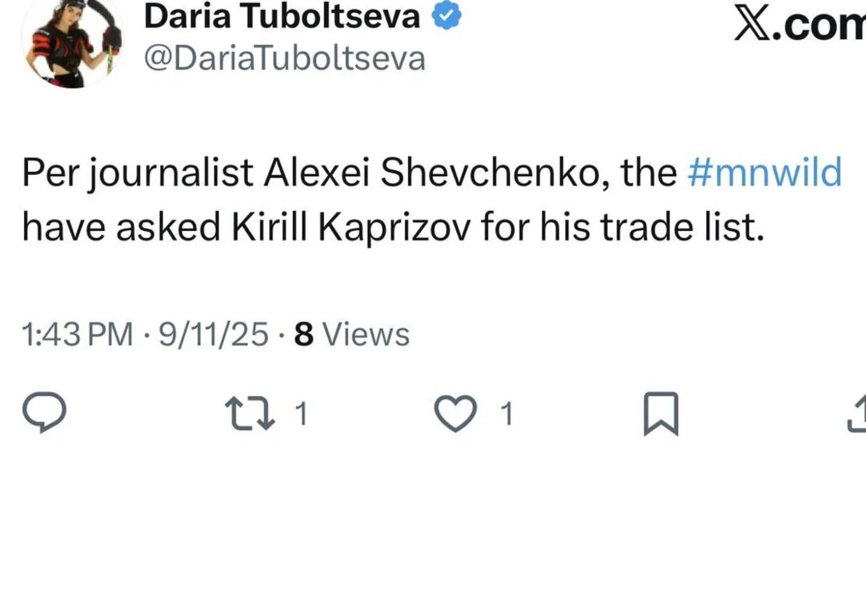Click the 1:43 PM timestamp
Screen dimensions: 866x616
[x=77, y=334]
